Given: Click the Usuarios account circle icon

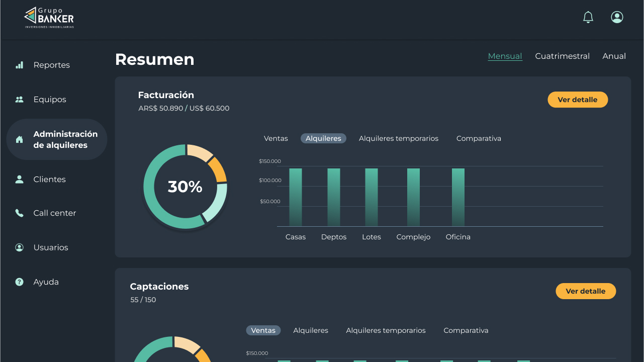Looking at the screenshot, I should 20,247.
